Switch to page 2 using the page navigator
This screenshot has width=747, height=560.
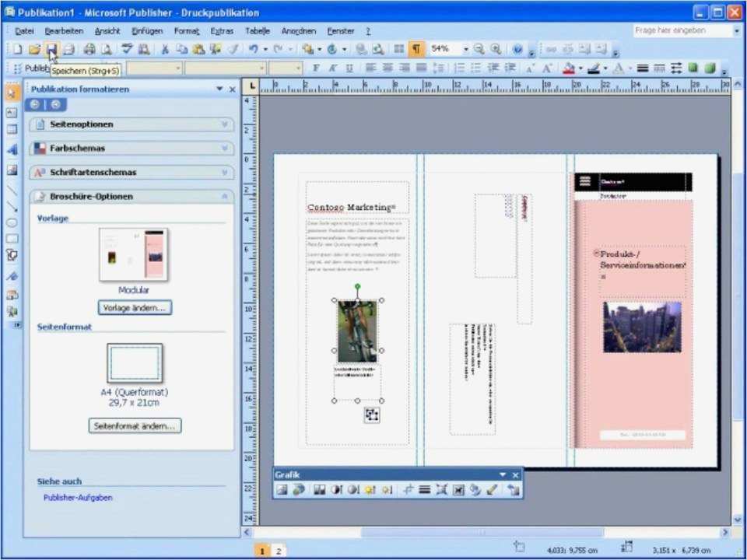point(278,551)
